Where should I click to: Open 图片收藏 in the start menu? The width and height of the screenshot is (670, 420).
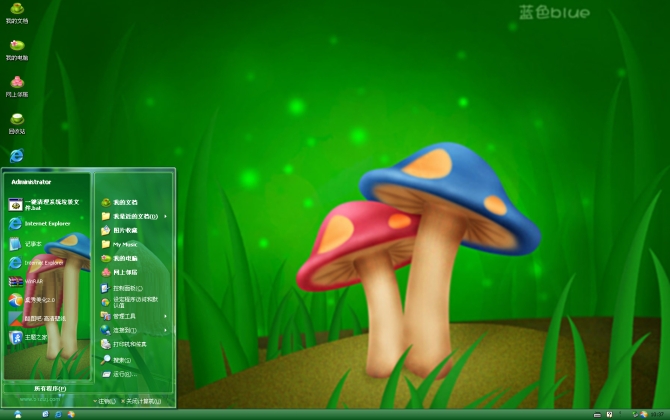tap(124, 230)
